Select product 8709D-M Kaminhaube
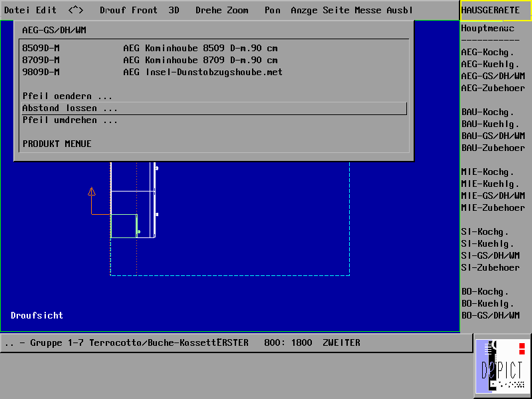This screenshot has width=532, height=399. pos(213,60)
